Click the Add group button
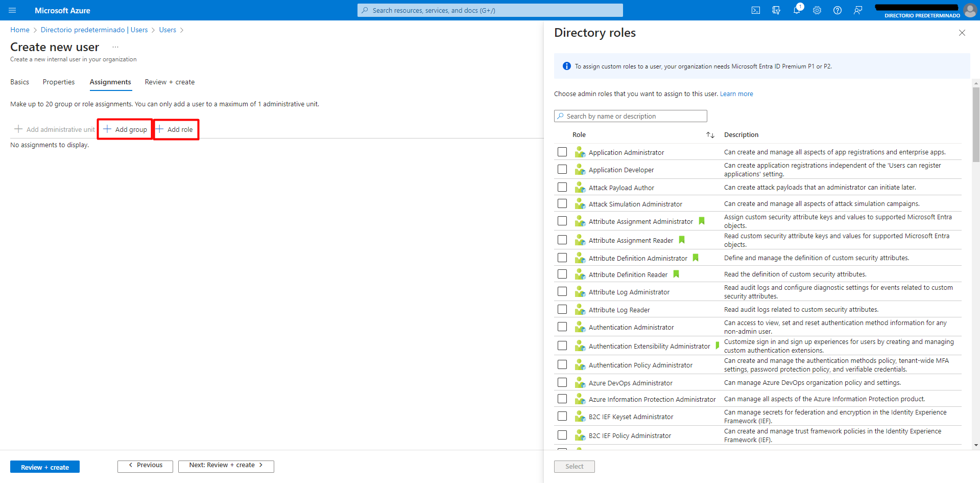This screenshot has width=980, height=483. 126,129
